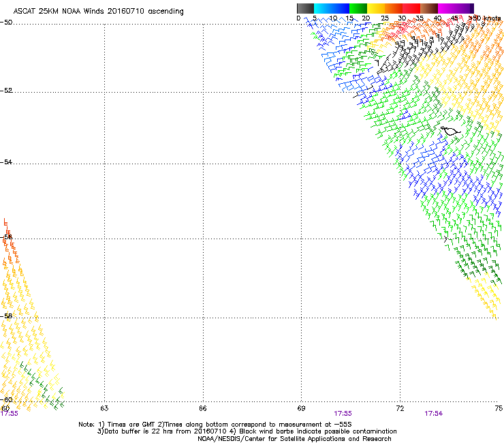The width and height of the screenshot is (504, 443).
Task: Click the 'Data buffer is 22 hrs' note
Action: tap(247, 431)
